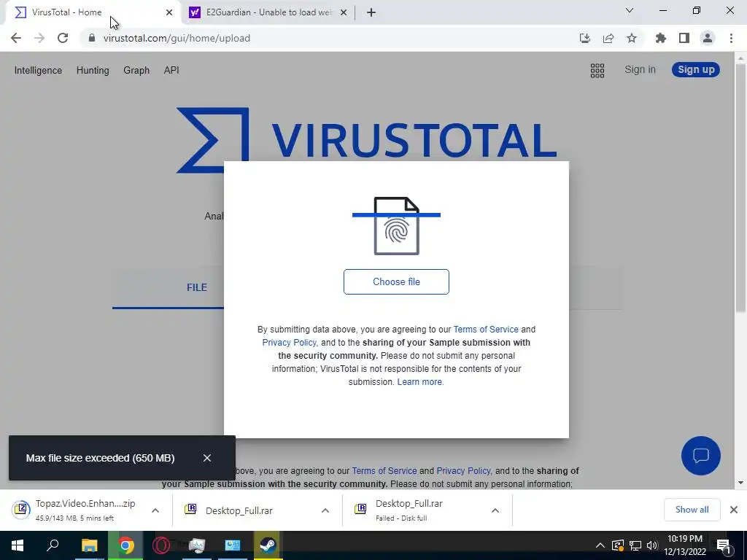Open the Chrome profile avatar

coord(708,38)
